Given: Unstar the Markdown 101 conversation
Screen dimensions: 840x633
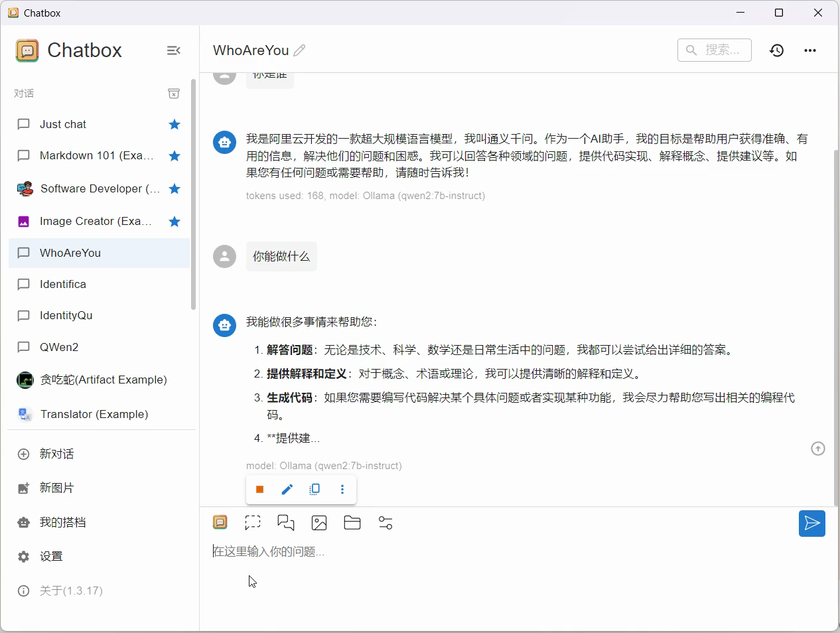Looking at the screenshot, I should [175, 156].
